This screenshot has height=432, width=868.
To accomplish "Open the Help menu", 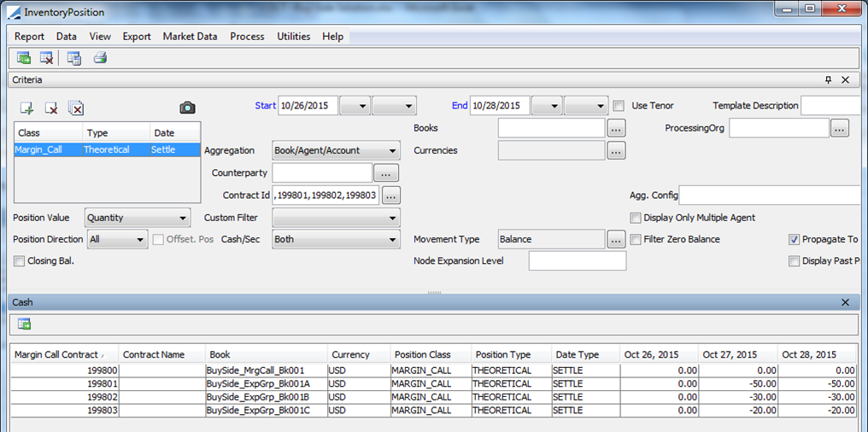I will click(x=332, y=37).
